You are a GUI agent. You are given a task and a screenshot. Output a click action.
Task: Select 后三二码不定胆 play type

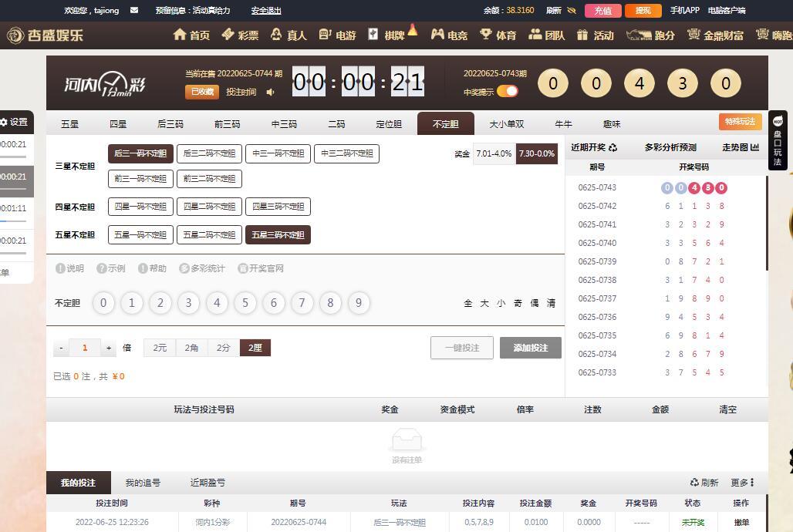(x=209, y=153)
